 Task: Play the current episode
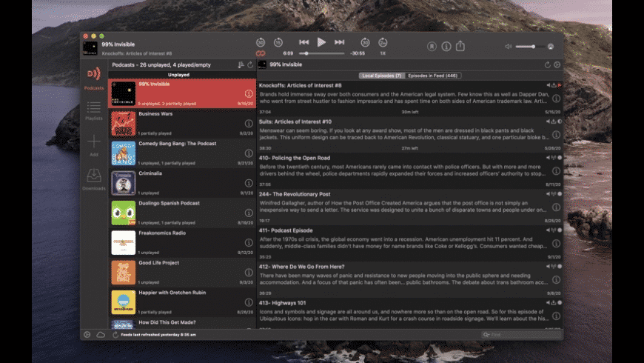coord(321,42)
